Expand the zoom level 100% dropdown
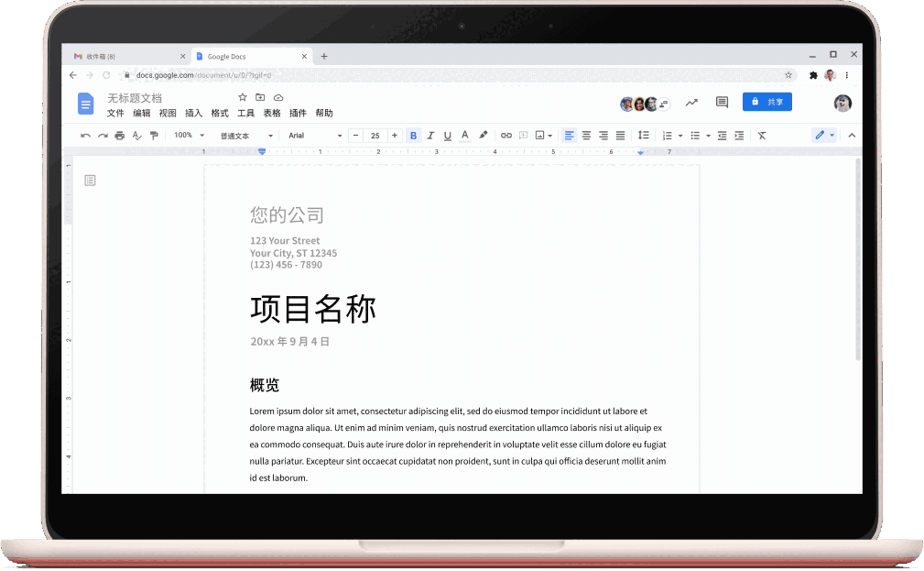The height and width of the screenshot is (571, 924). coord(188,135)
